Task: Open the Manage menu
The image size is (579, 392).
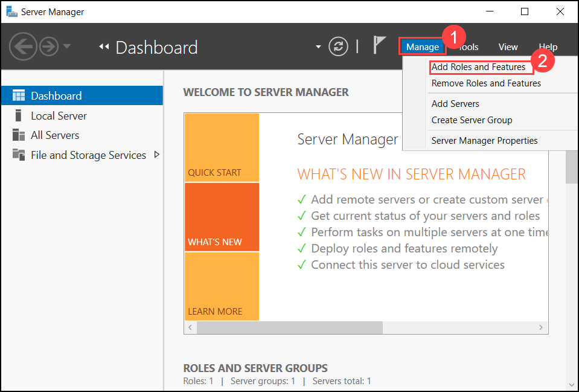Action: (423, 47)
